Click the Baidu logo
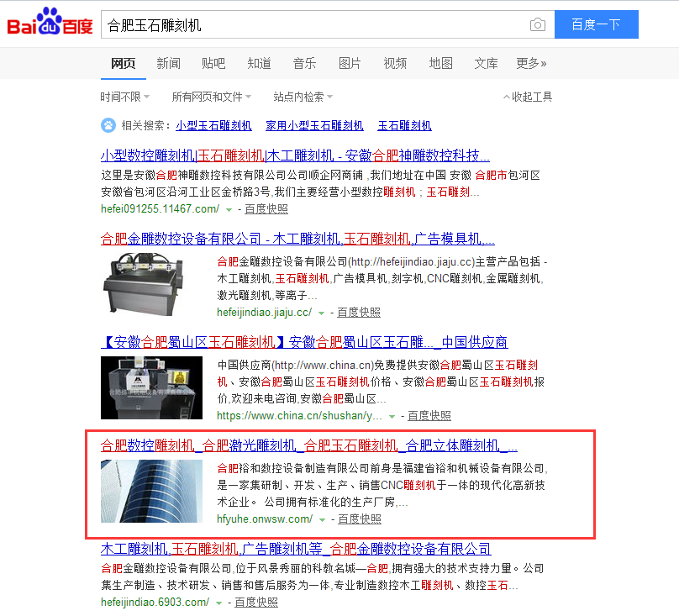 (x=50, y=22)
